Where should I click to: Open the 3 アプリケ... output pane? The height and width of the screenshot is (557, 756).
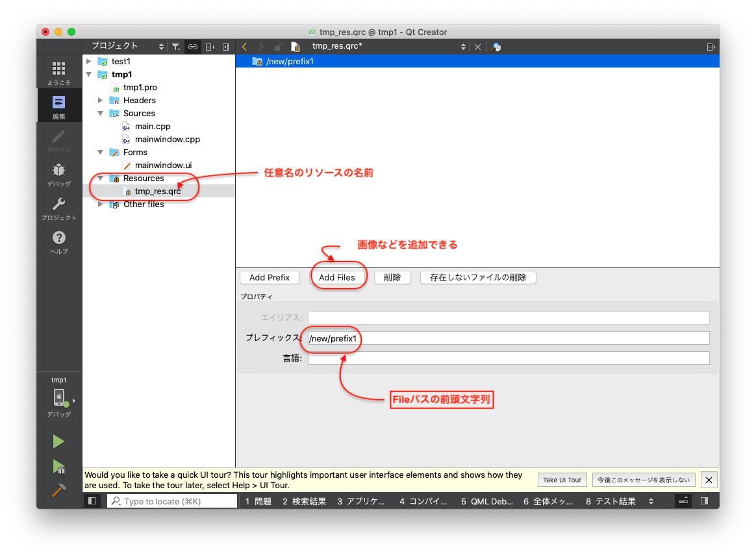[361, 501]
